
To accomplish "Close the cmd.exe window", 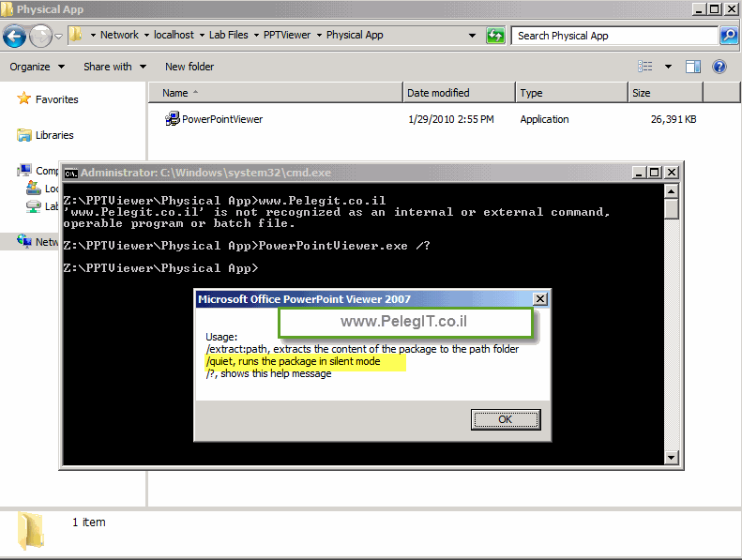I will tap(671, 173).
